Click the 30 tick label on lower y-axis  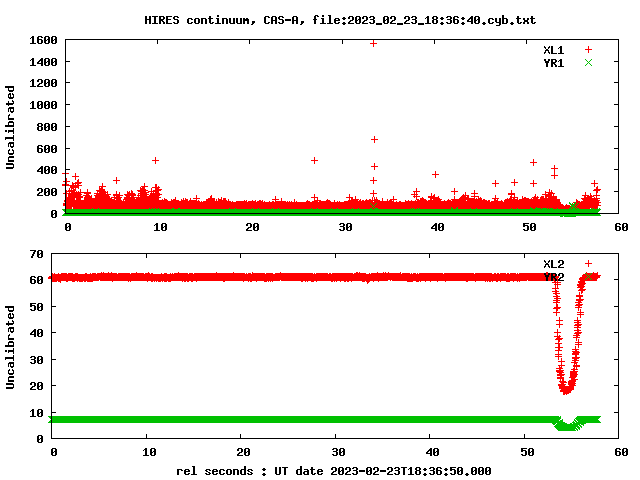pyautogui.click(x=36, y=360)
